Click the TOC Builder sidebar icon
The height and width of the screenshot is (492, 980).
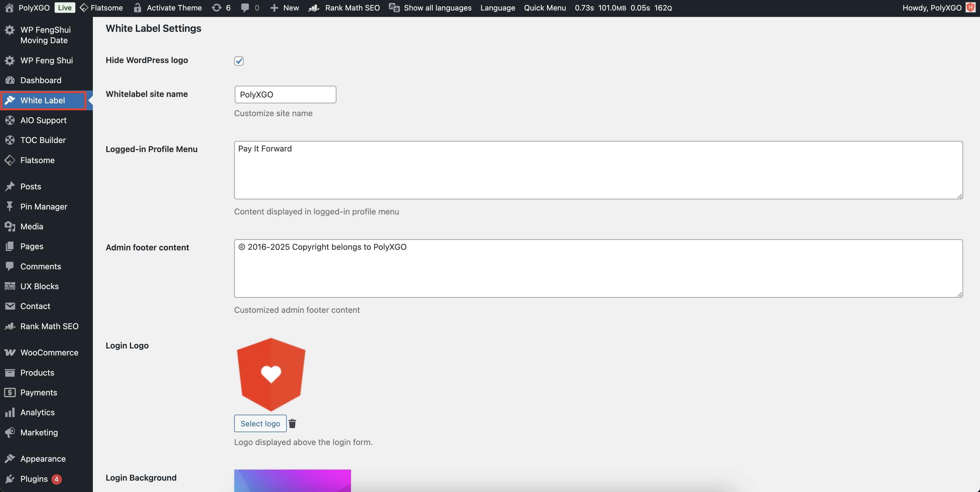[10, 140]
